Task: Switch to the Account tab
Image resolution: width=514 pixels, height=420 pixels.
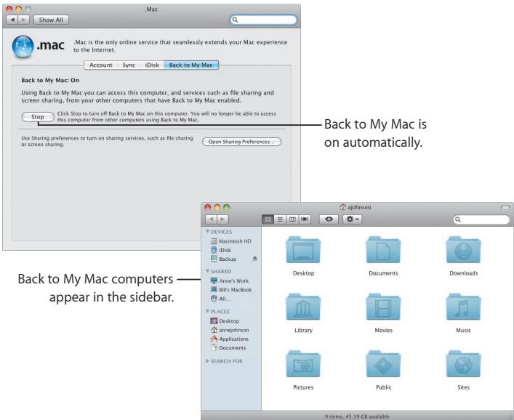Action: pos(100,65)
